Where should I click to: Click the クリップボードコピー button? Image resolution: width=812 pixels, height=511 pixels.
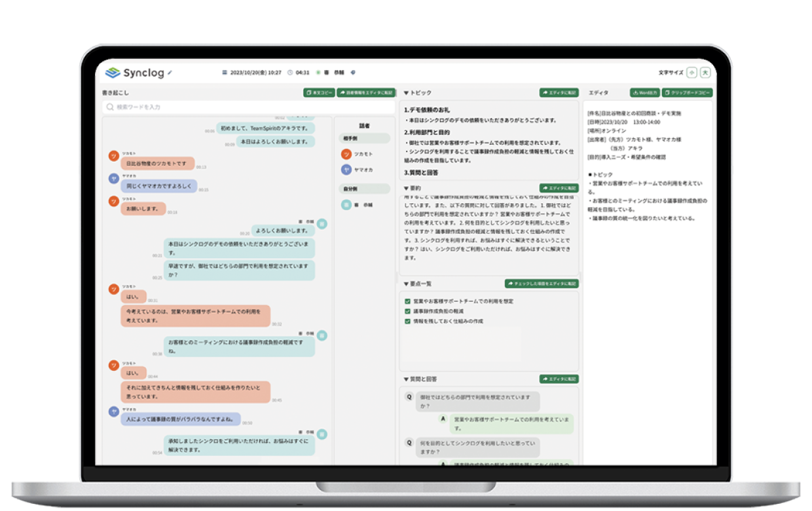click(686, 93)
